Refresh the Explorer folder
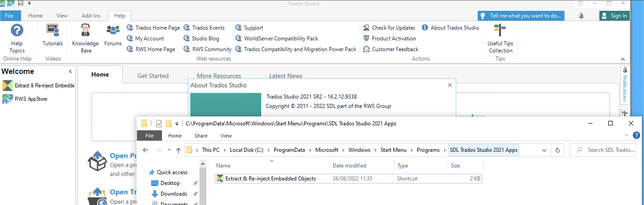This screenshot has height=205, width=644. pos(557,151)
